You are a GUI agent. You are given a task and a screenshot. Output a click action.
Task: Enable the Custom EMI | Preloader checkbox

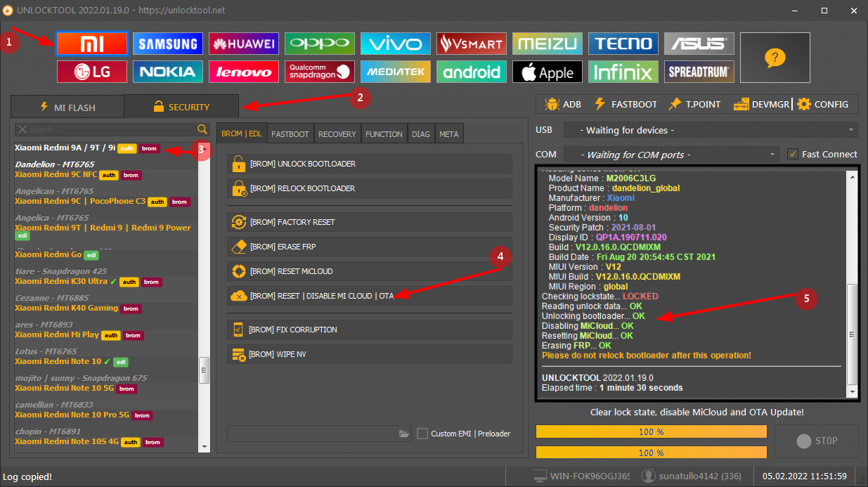(422, 434)
